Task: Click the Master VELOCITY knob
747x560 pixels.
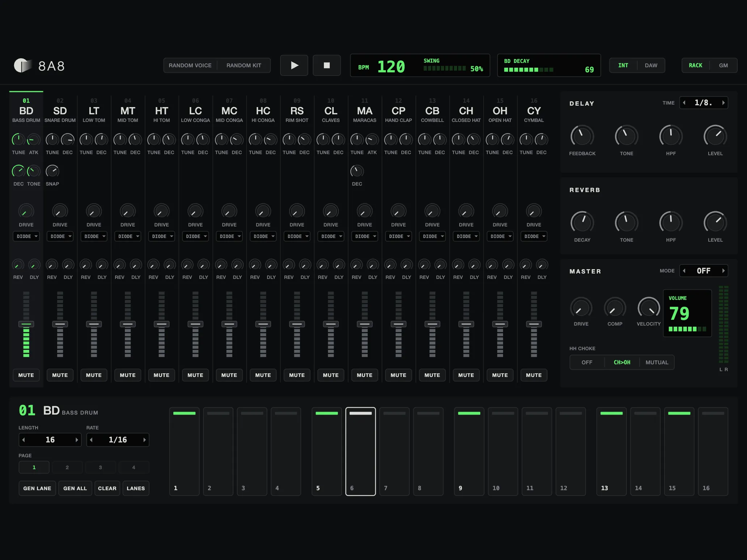Action: (x=649, y=308)
